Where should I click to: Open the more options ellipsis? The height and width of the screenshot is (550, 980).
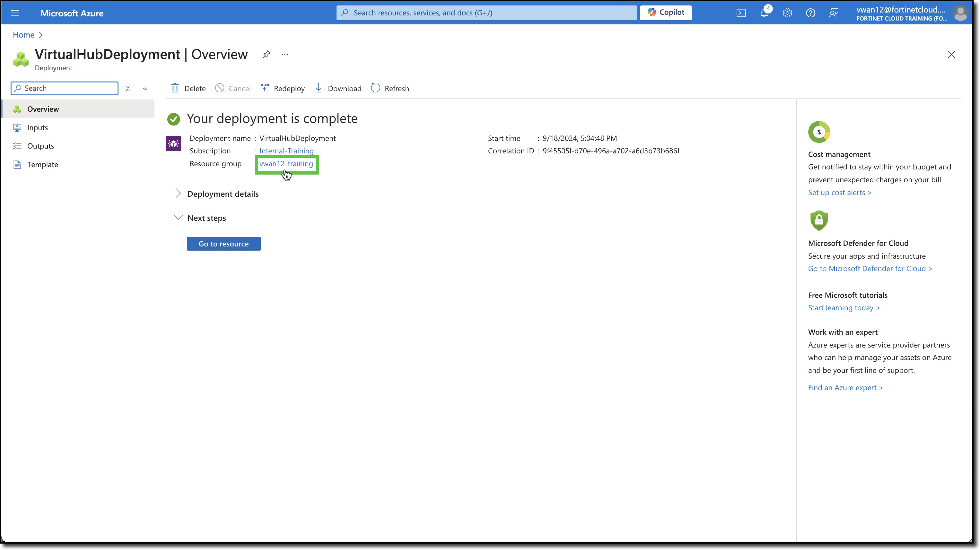[x=284, y=54]
